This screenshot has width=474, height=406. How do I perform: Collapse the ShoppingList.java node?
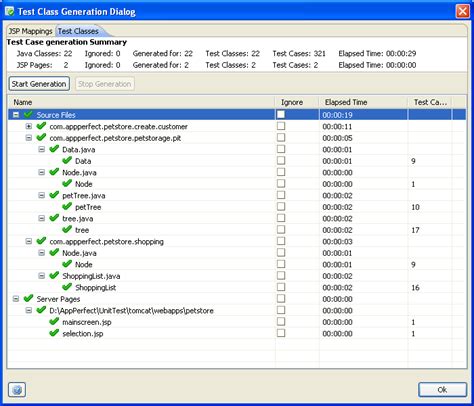(x=41, y=276)
